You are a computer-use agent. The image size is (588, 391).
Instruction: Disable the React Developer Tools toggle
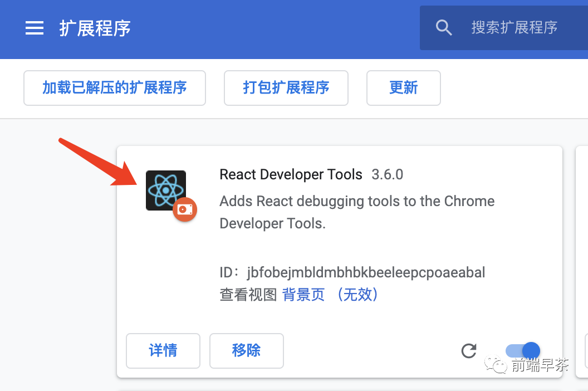point(523,351)
